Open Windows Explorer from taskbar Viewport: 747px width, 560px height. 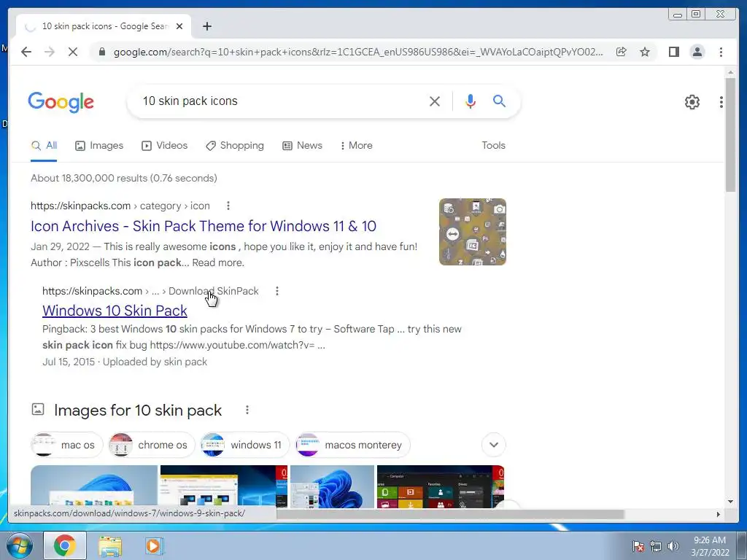click(110, 545)
